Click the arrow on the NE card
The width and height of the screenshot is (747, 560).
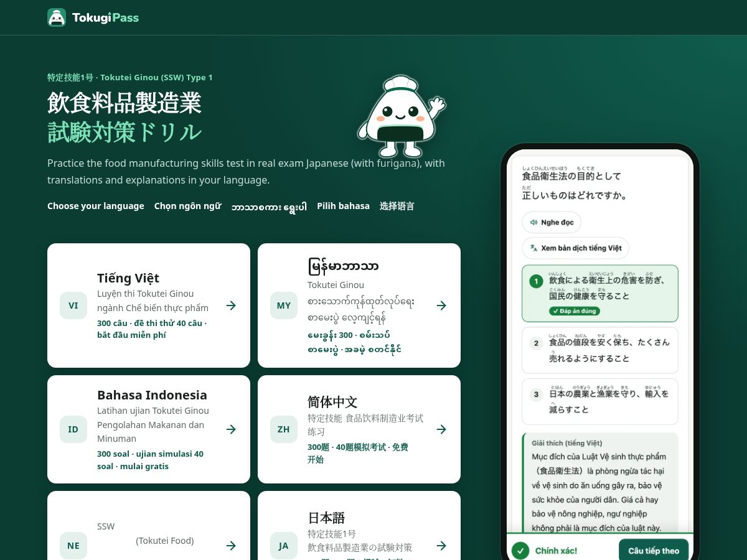click(231, 546)
